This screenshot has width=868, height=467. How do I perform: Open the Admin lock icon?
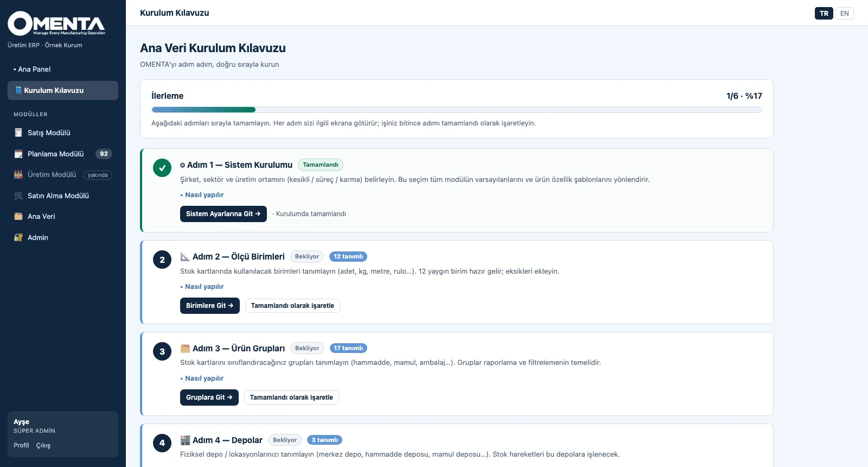[x=18, y=237]
